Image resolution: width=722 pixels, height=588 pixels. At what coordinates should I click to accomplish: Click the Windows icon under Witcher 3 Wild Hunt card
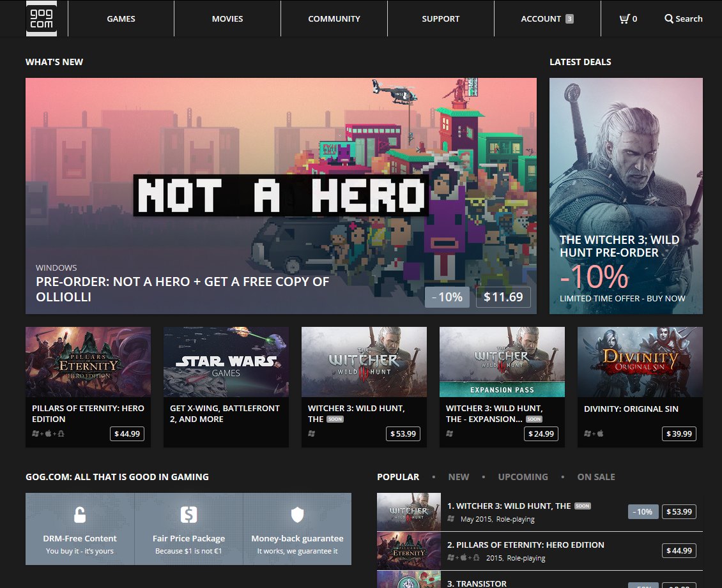point(312,433)
